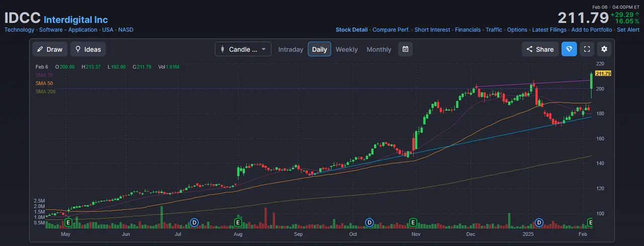Open the Traffic link
Viewport: 644px width, 246px height.
494,30
